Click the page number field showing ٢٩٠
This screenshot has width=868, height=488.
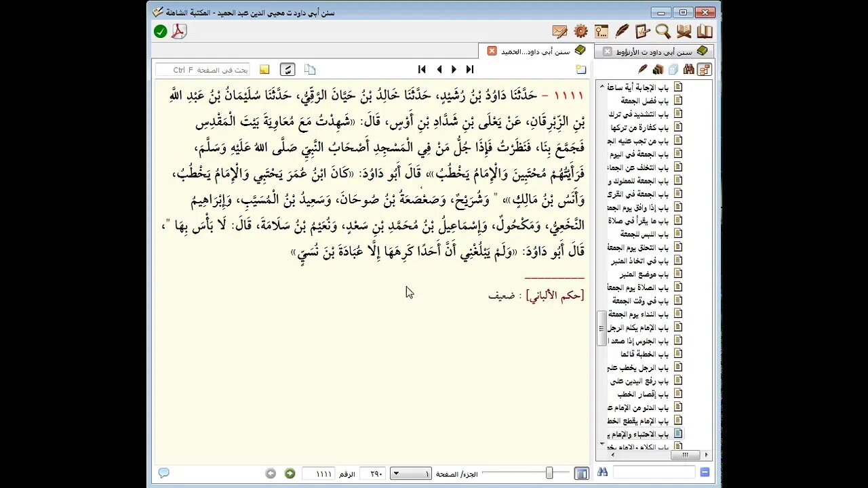(373, 474)
